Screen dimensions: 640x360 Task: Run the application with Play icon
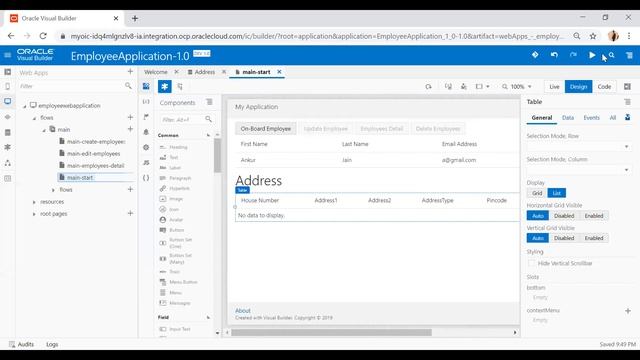592,55
